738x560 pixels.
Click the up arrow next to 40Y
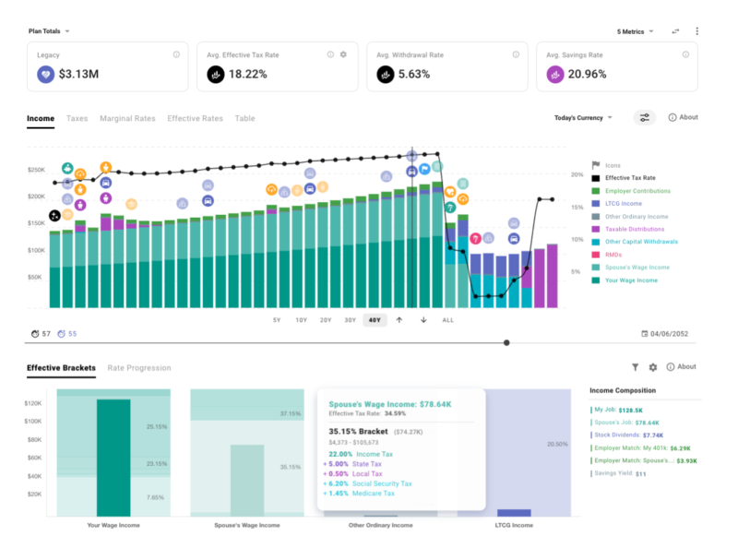click(399, 320)
